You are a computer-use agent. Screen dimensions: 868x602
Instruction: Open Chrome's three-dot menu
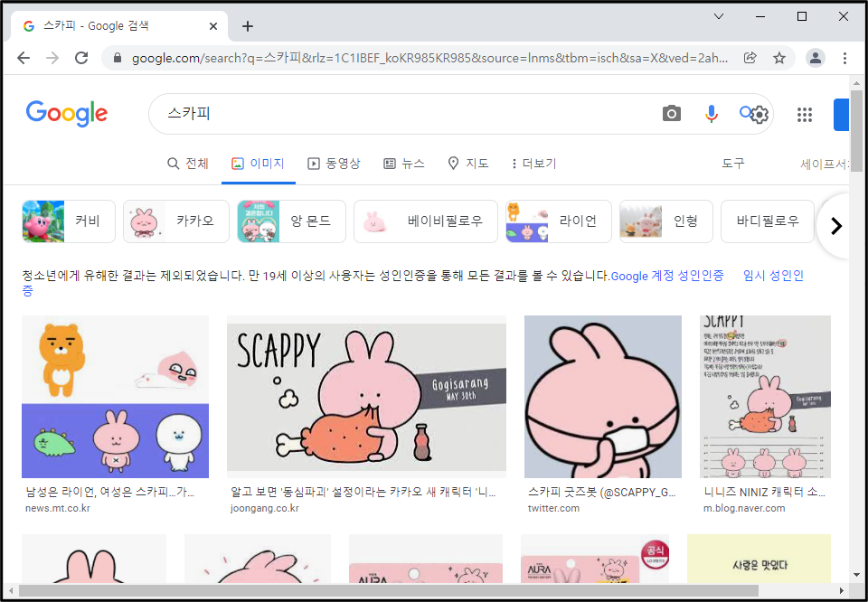844,58
